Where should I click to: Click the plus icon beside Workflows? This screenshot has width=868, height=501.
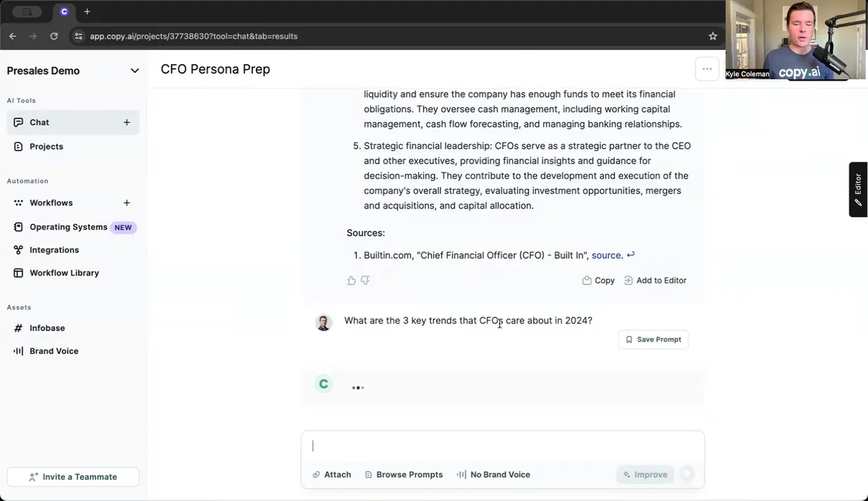(127, 202)
